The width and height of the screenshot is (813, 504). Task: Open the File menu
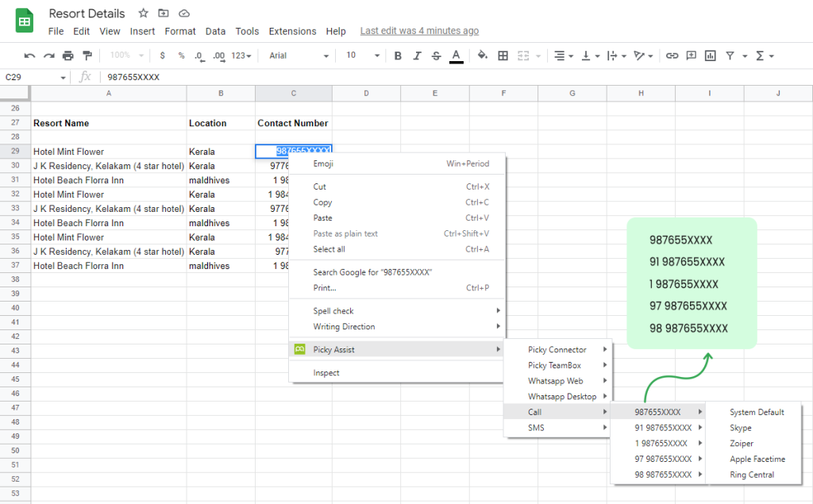(x=56, y=31)
